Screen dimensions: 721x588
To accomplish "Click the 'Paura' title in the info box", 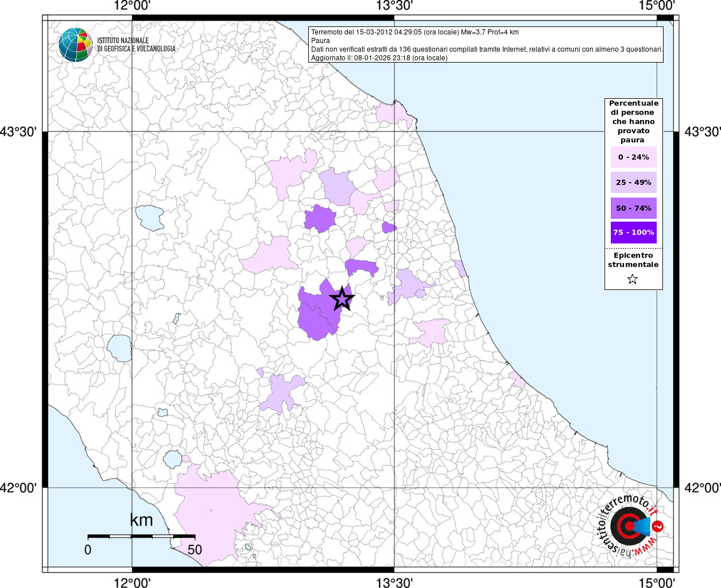I will pos(320,41).
